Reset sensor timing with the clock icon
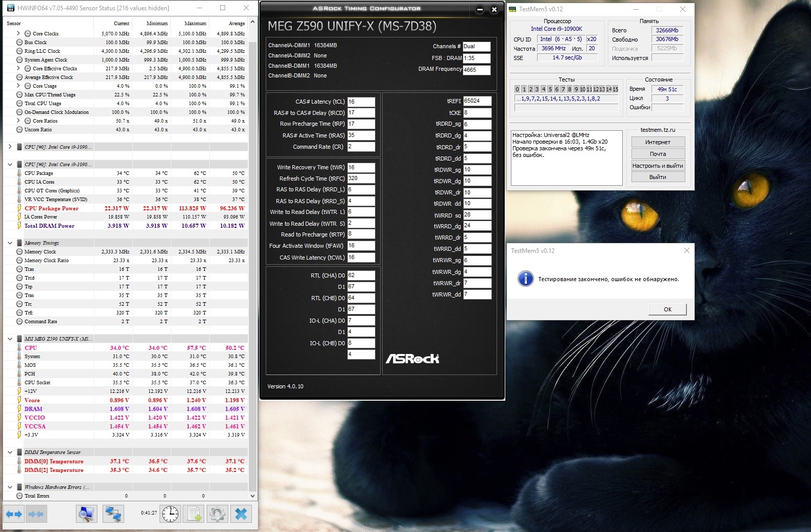Viewport: 811px width, 532px height. point(170,514)
